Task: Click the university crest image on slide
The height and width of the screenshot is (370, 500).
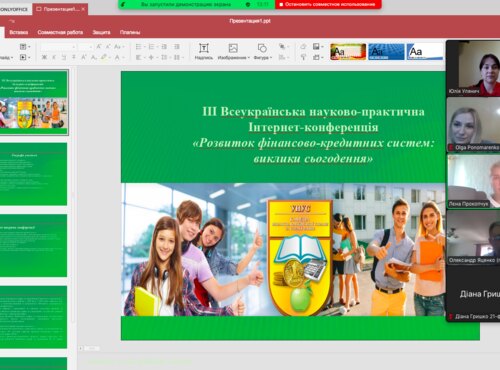Action: coord(300,257)
